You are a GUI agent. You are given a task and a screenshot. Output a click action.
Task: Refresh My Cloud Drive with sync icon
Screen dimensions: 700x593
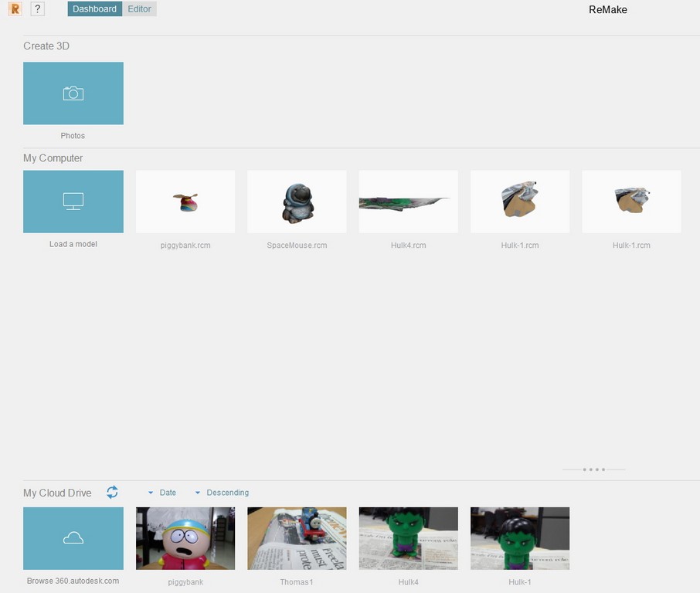click(112, 492)
